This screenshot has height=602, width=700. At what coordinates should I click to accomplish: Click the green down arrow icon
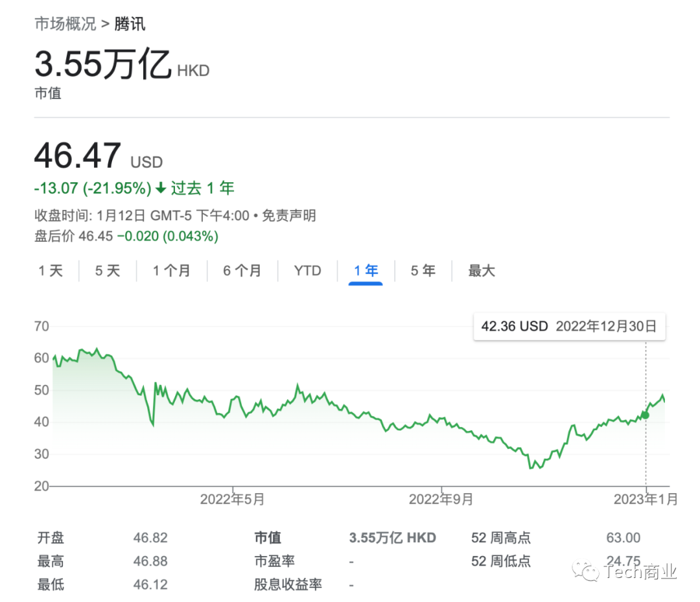coord(161,189)
